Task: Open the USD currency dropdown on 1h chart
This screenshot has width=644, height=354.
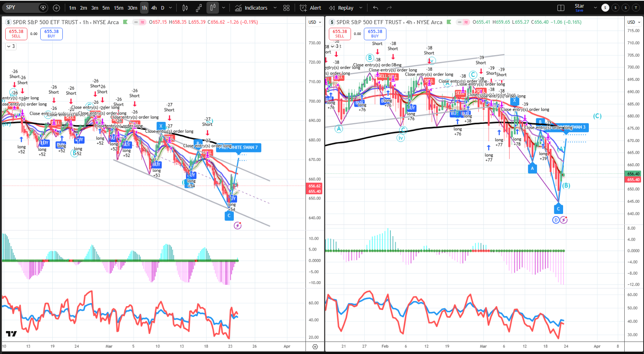Action: pyautogui.click(x=315, y=22)
